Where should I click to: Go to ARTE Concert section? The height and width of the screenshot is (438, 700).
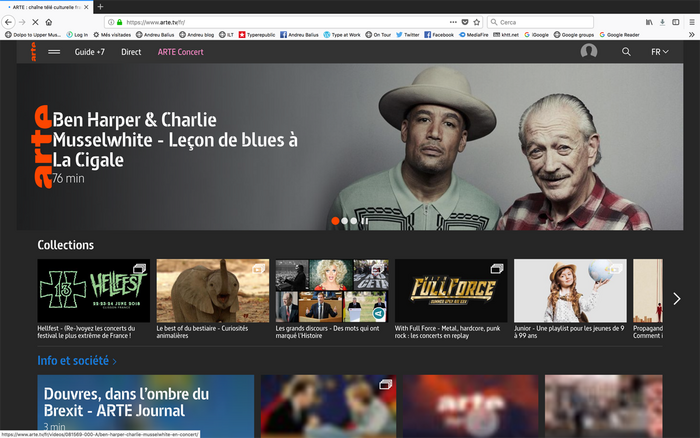point(180,52)
